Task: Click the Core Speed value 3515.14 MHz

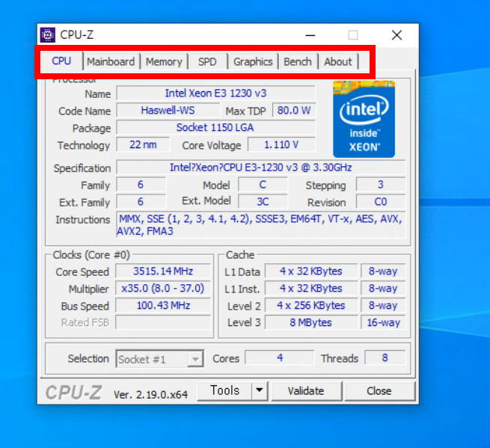Action: [163, 271]
